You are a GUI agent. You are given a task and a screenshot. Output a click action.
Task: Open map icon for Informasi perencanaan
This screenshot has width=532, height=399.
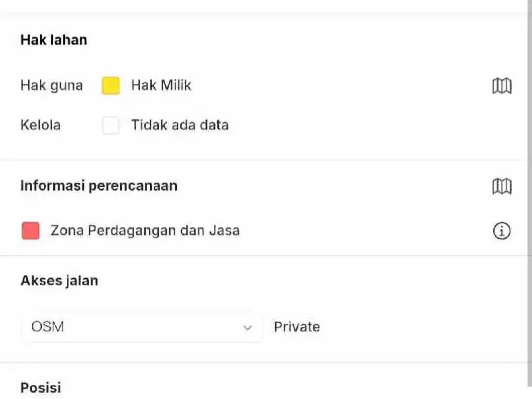[502, 186]
